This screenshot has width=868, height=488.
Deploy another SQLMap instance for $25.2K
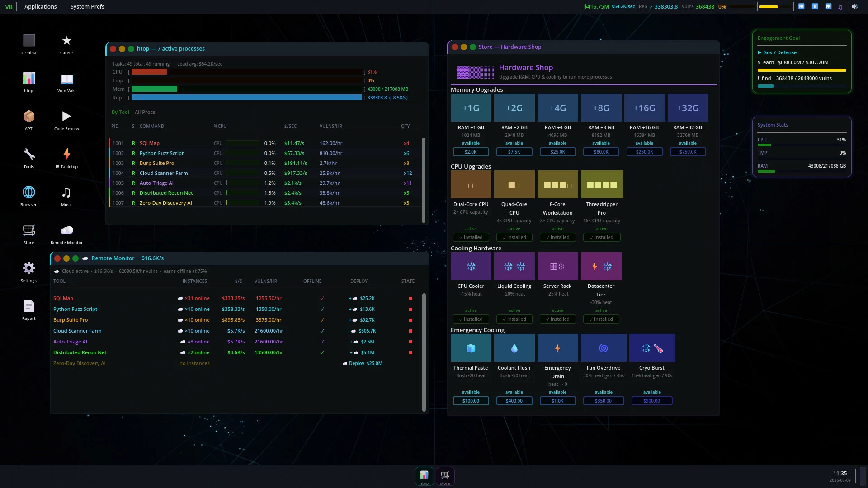click(362, 298)
